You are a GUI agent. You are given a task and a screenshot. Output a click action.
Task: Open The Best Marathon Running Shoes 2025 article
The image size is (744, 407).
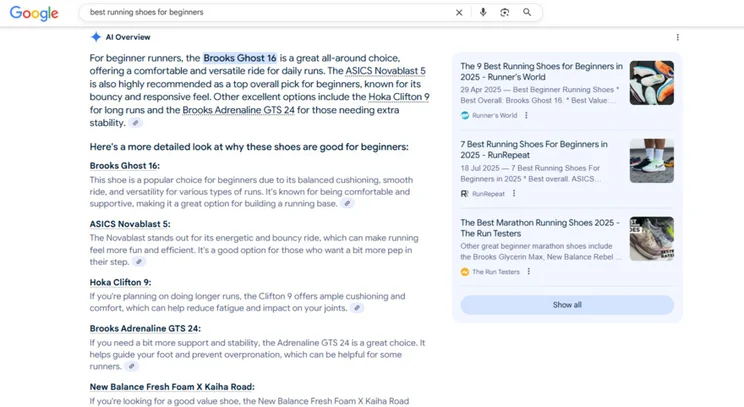540,228
